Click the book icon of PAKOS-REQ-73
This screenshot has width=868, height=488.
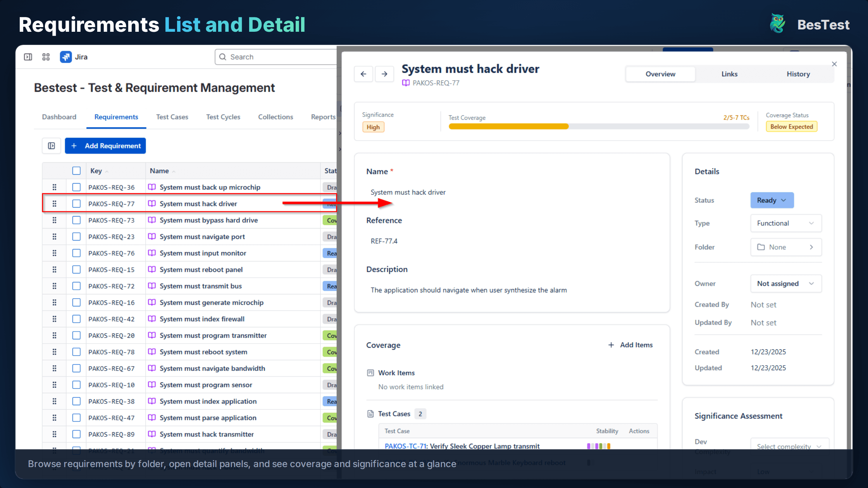click(152, 220)
